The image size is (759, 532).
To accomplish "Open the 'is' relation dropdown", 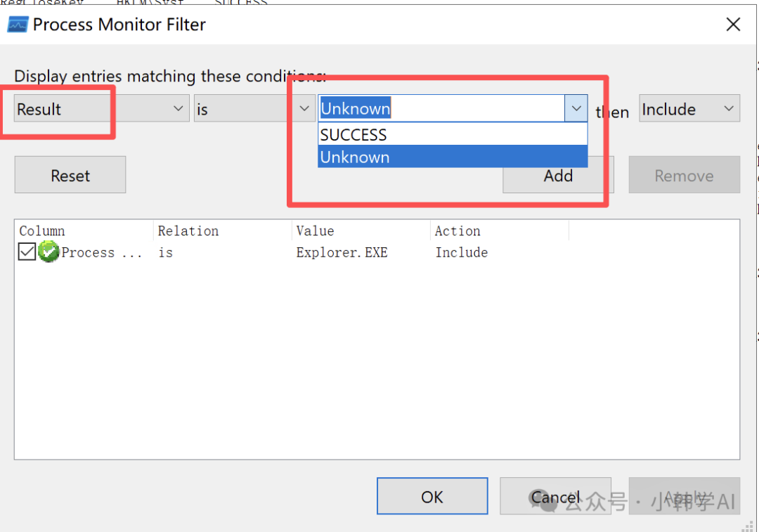I will pos(254,109).
